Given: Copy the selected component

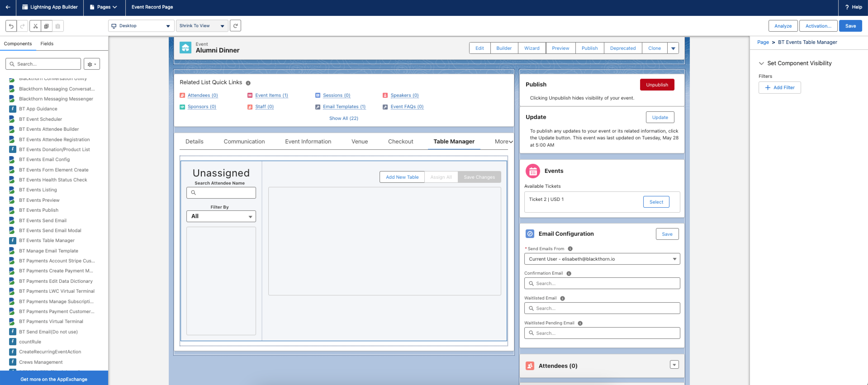Looking at the screenshot, I should pyautogui.click(x=46, y=26).
